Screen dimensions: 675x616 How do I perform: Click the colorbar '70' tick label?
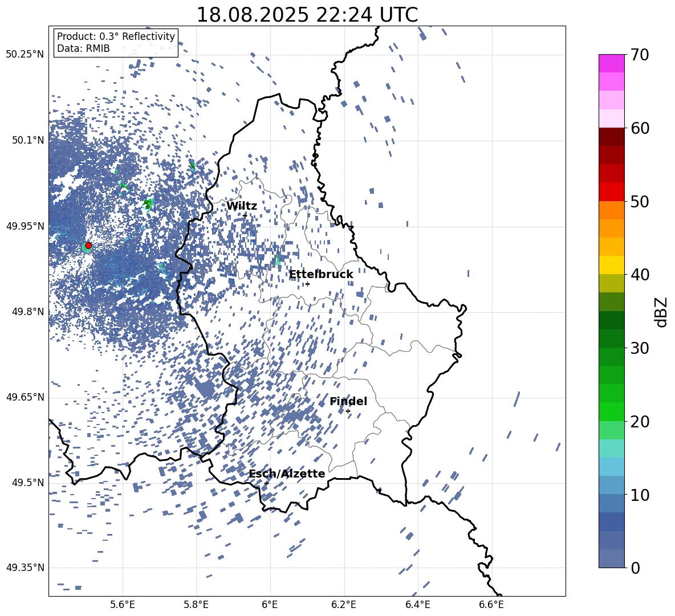click(640, 55)
